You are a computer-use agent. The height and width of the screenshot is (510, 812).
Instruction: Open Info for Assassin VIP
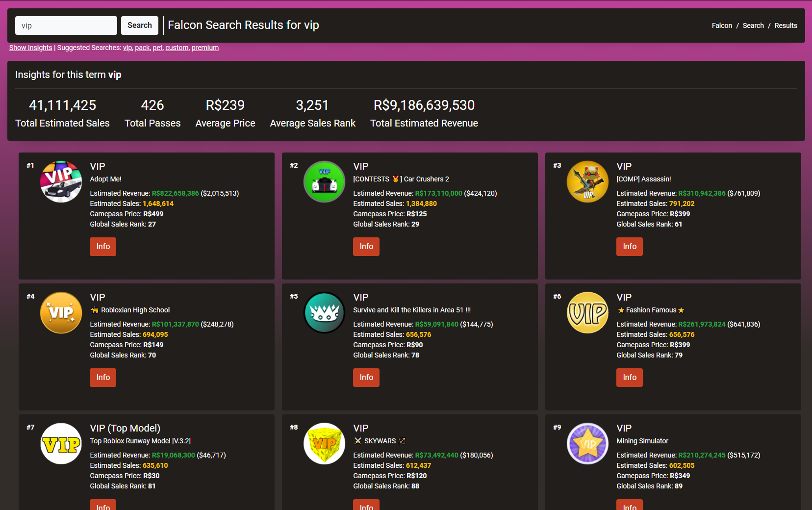point(630,247)
